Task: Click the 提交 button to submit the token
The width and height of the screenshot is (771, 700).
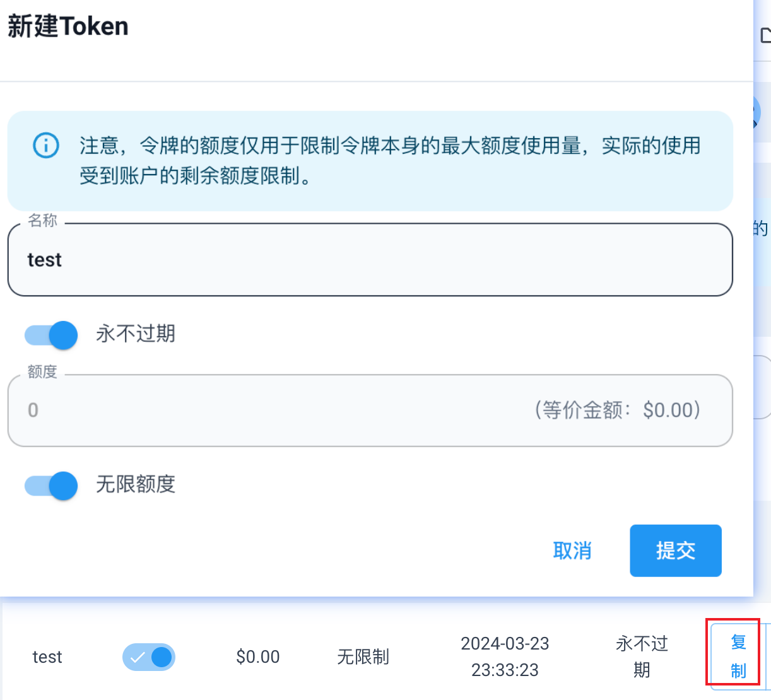Action: pos(675,551)
